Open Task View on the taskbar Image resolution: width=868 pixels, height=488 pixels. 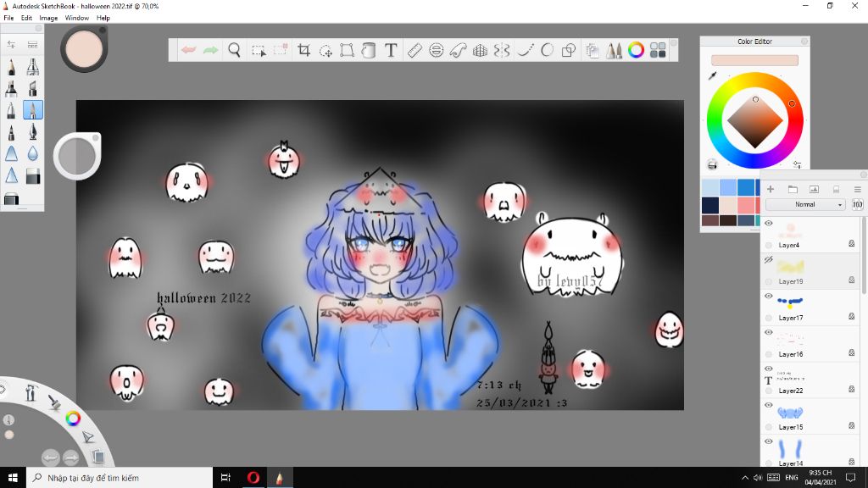[225, 478]
